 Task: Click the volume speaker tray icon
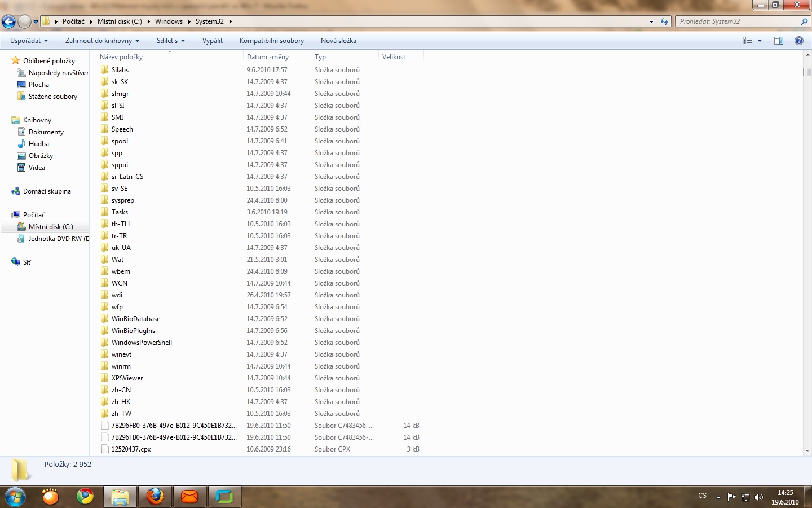758,497
